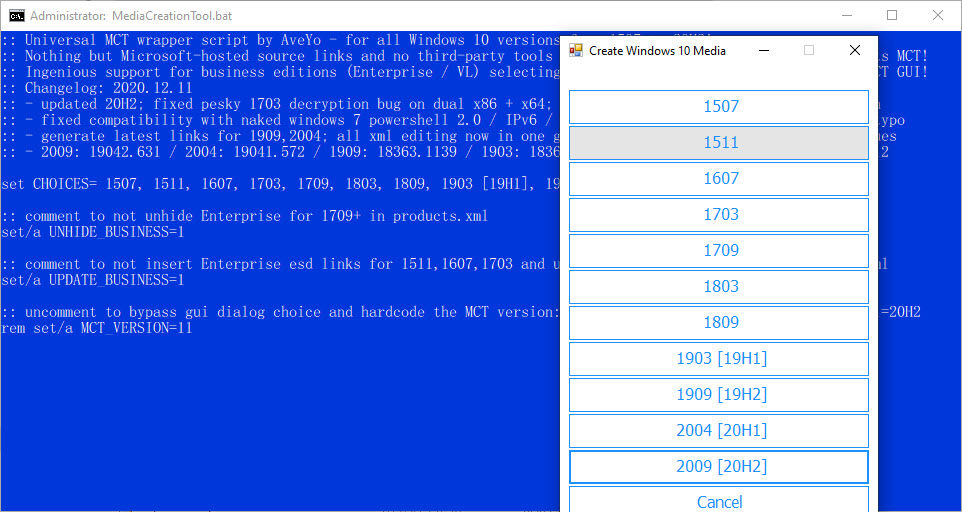Click the 'Administrator: MediaCreationTool.bat' title text
Screen dimensions: 962x512
pyautogui.click(x=131, y=16)
